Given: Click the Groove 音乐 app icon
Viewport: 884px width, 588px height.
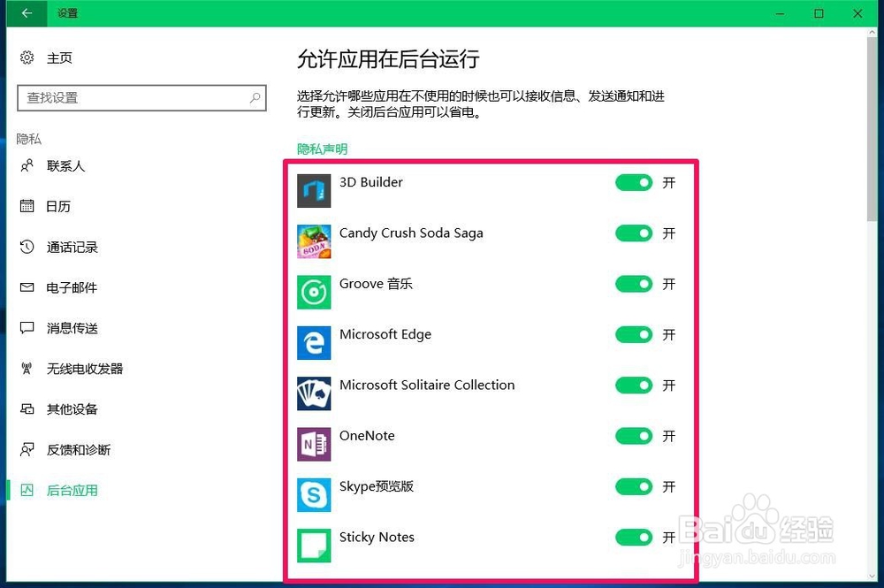Looking at the screenshot, I should [314, 292].
